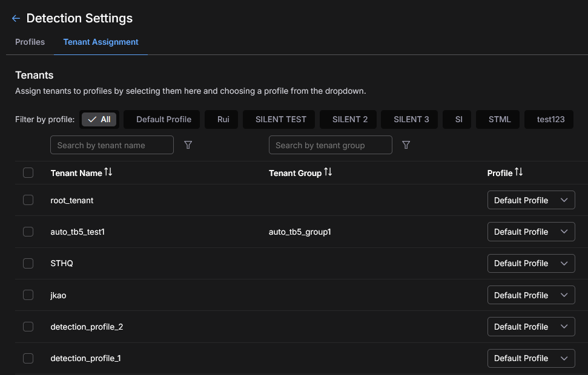Apply the test123 profile filter
Screen dimensions: 588x375
click(x=550, y=119)
